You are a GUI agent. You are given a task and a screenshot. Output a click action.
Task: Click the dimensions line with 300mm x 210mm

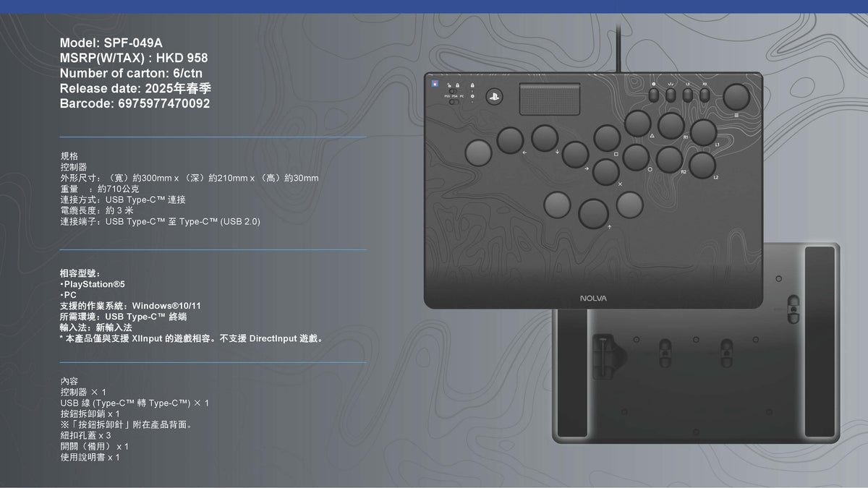(x=190, y=178)
